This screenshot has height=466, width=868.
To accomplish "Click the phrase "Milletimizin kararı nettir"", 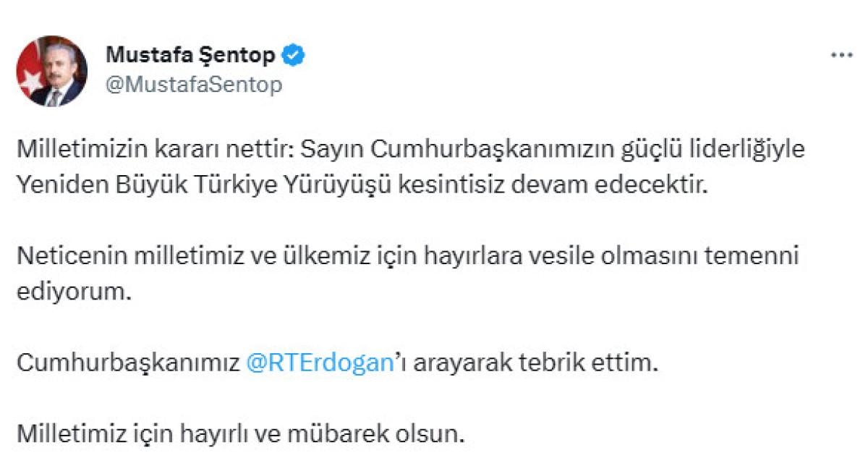I will point(154,149).
